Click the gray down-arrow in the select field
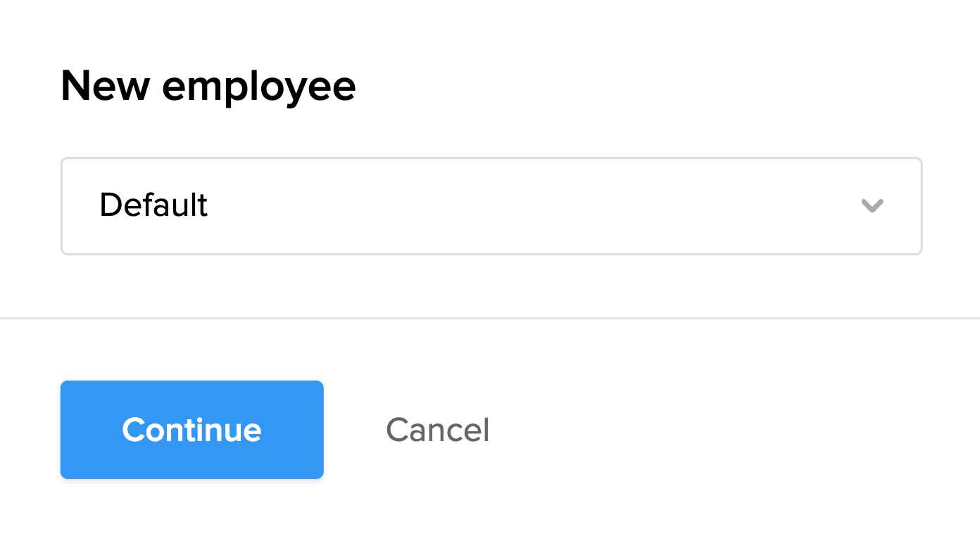 872,205
